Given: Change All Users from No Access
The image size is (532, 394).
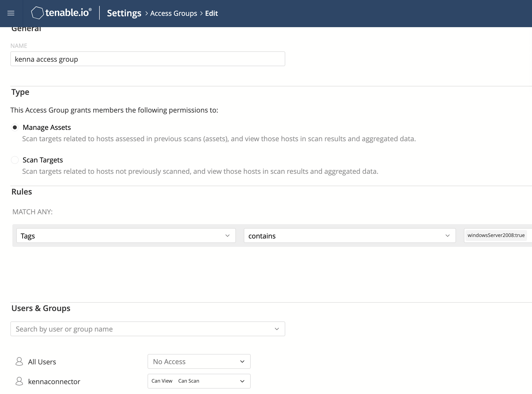Looking at the screenshot, I should tap(199, 361).
